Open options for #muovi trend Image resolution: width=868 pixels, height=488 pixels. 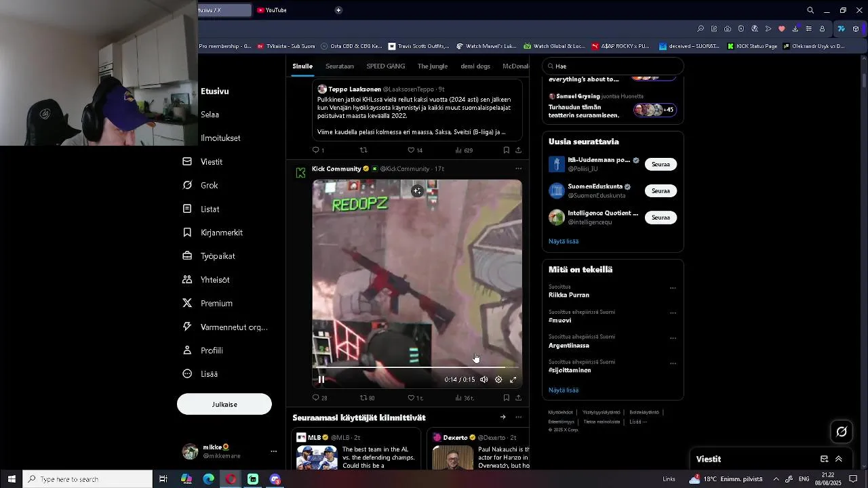tap(673, 313)
